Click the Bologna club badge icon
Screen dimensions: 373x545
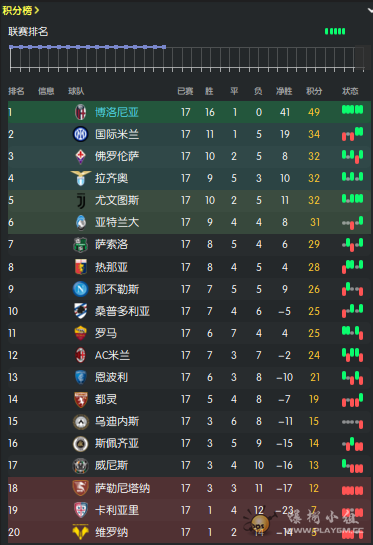click(x=80, y=112)
